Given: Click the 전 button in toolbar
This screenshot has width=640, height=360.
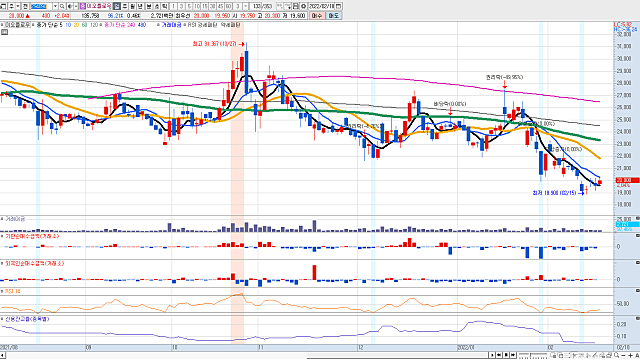Looking at the screenshot, I should pos(25,7).
